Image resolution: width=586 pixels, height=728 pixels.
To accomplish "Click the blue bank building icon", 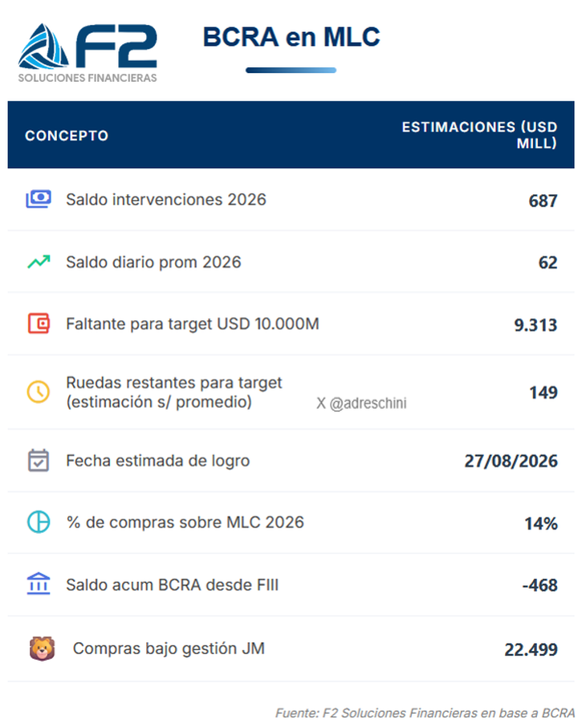I will click(x=39, y=584).
